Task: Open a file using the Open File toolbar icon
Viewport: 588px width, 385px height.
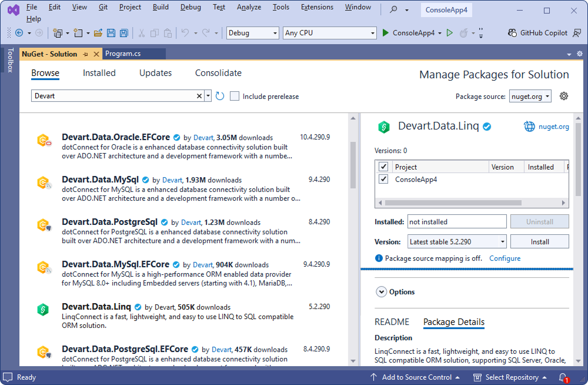Action: click(x=98, y=33)
